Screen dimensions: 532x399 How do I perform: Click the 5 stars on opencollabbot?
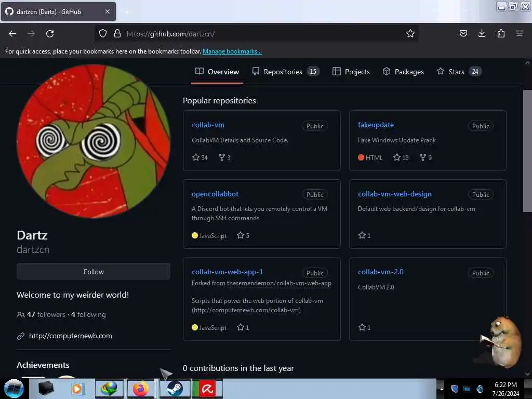pos(243,235)
